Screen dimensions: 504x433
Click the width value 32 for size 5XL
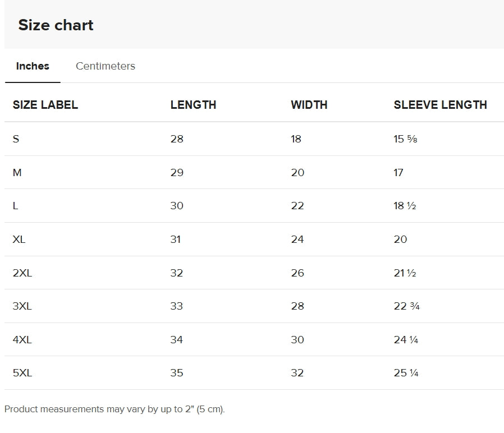[297, 372]
